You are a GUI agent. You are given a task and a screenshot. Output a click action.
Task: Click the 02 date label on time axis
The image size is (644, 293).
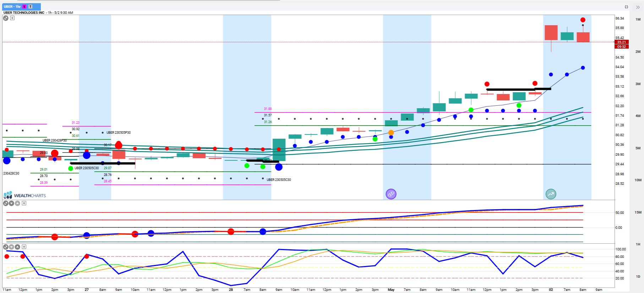tap(551, 290)
